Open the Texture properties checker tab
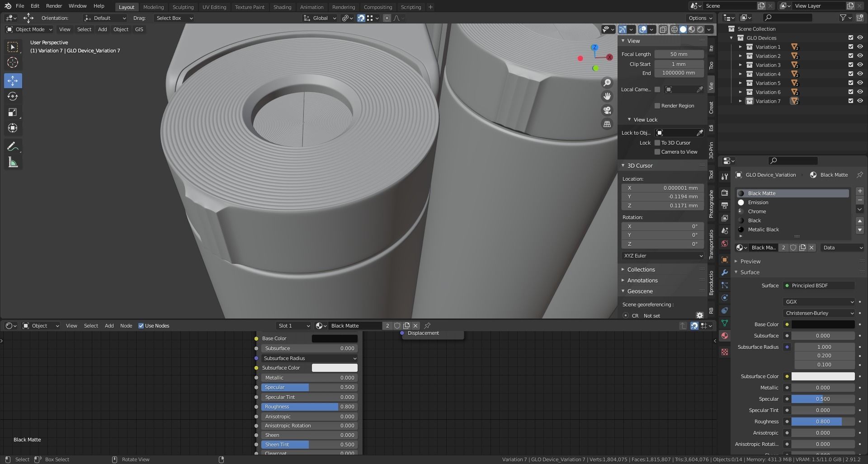The height and width of the screenshot is (464, 868). coord(725,352)
